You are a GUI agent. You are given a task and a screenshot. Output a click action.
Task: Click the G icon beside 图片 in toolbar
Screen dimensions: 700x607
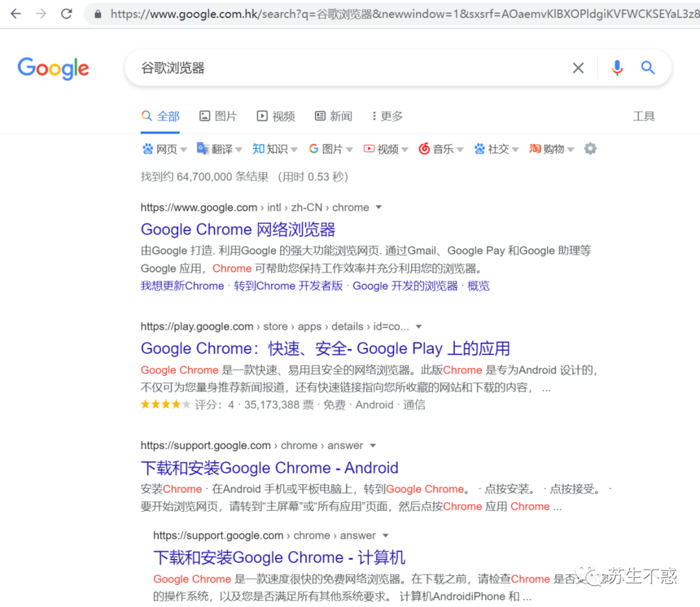[314, 148]
